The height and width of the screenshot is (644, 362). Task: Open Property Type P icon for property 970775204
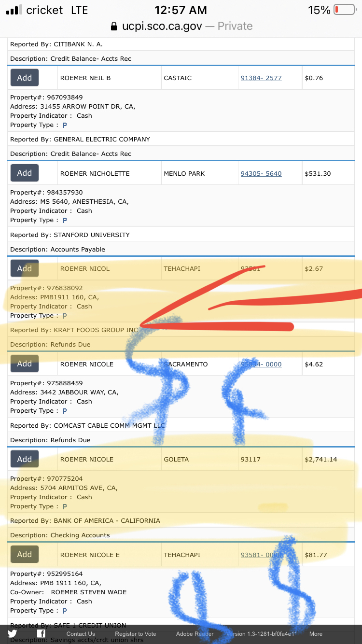(x=65, y=506)
